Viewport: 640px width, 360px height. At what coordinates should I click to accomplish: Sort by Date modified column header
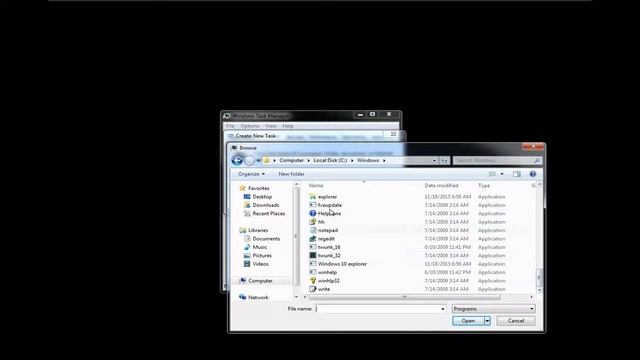[x=441, y=186]
